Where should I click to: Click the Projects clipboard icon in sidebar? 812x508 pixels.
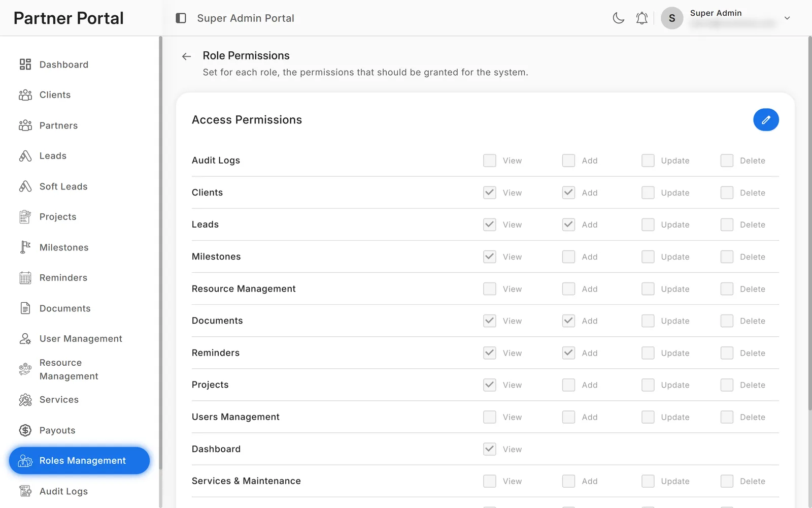25,217
